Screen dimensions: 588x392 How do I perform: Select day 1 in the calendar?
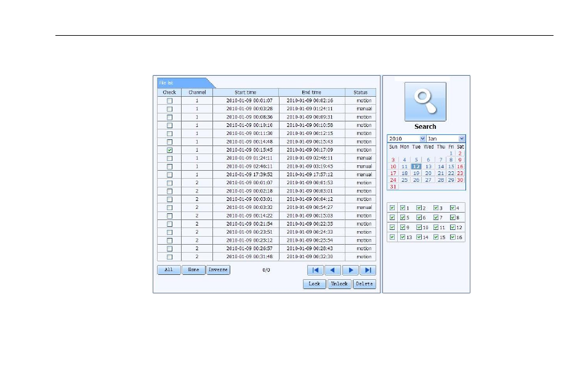[451, 153]
